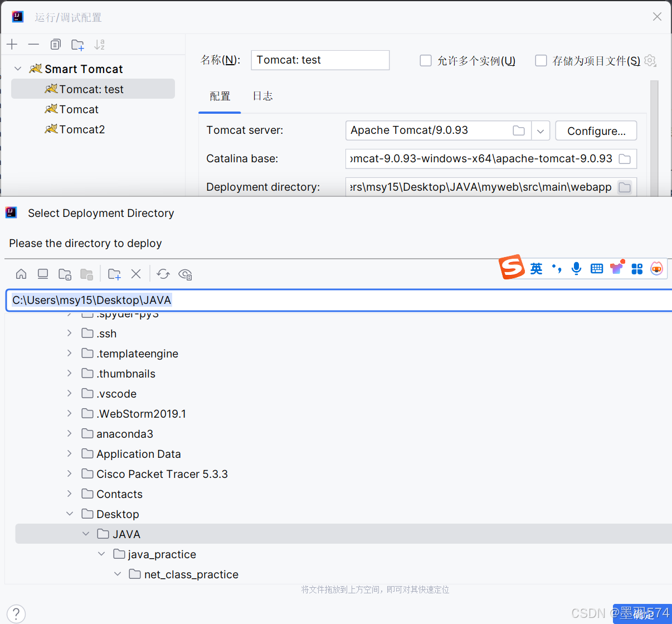Collapse the Desktop folder

pos(70,514)
